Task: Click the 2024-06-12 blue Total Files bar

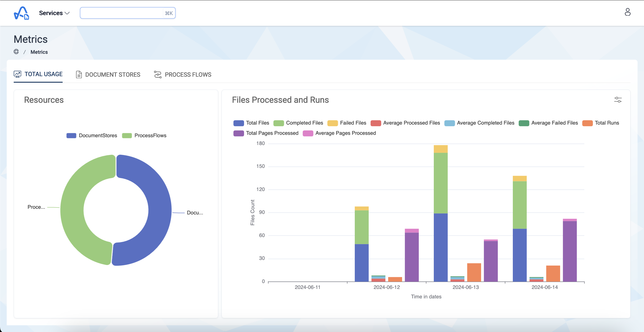Action: click(x=362, y=263)
